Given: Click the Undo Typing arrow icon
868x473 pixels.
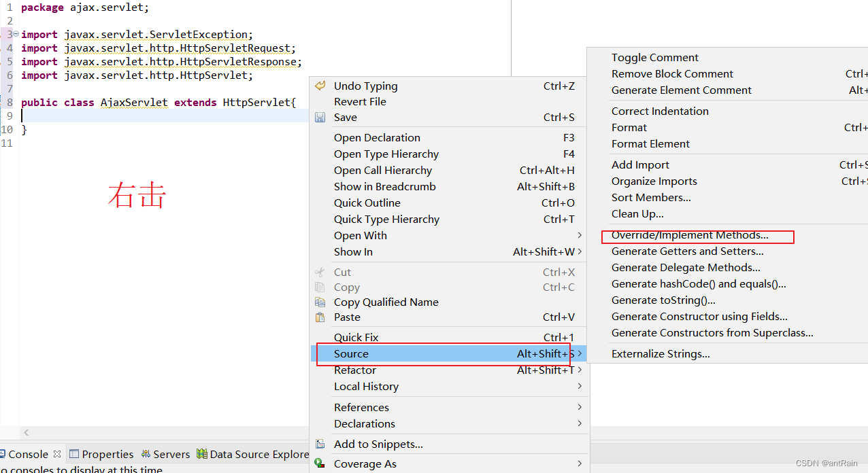Looking at the screenshot, I should (x=320, y=86).
